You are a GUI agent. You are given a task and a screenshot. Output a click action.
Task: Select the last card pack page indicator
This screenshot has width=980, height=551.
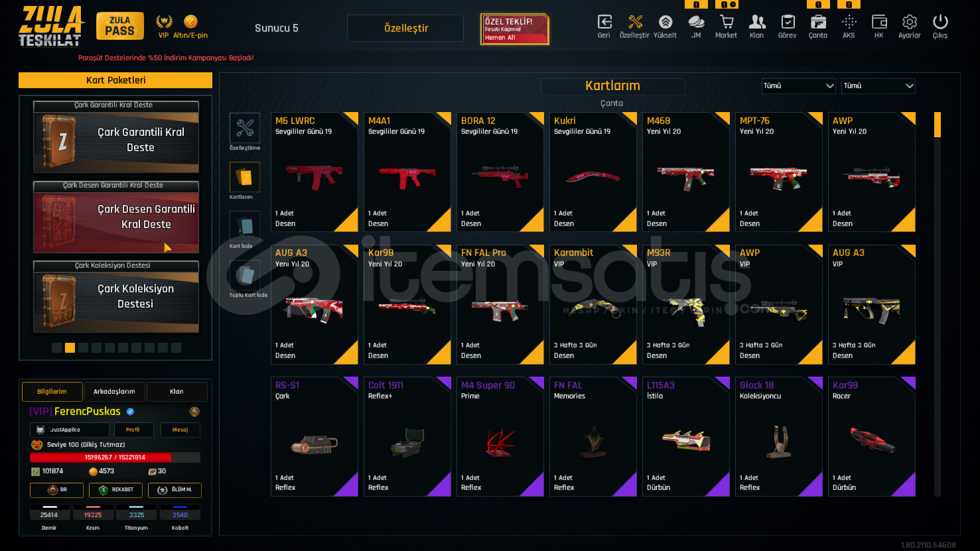click(176, 347)
